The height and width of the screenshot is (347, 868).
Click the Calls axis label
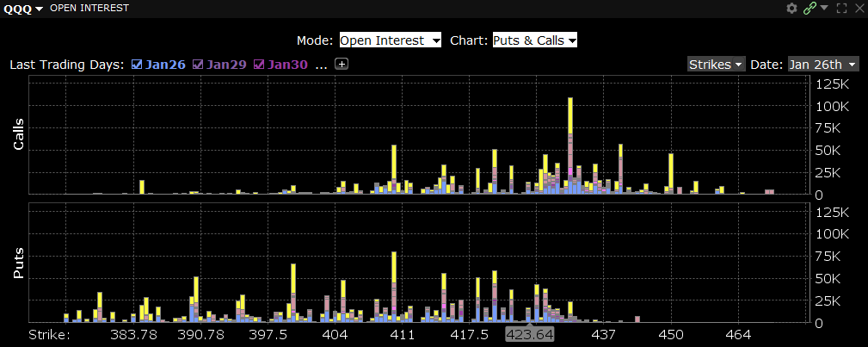[18, 134]
